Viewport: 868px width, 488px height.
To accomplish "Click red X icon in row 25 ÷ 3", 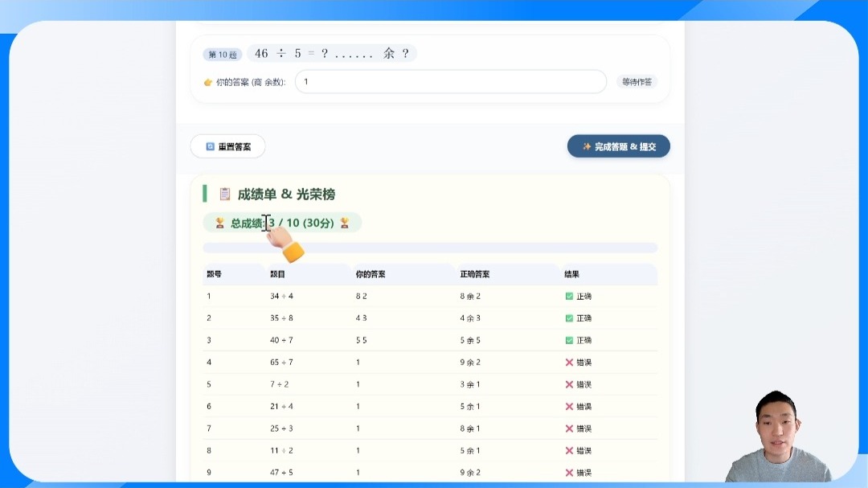I will tap(569, 429).
